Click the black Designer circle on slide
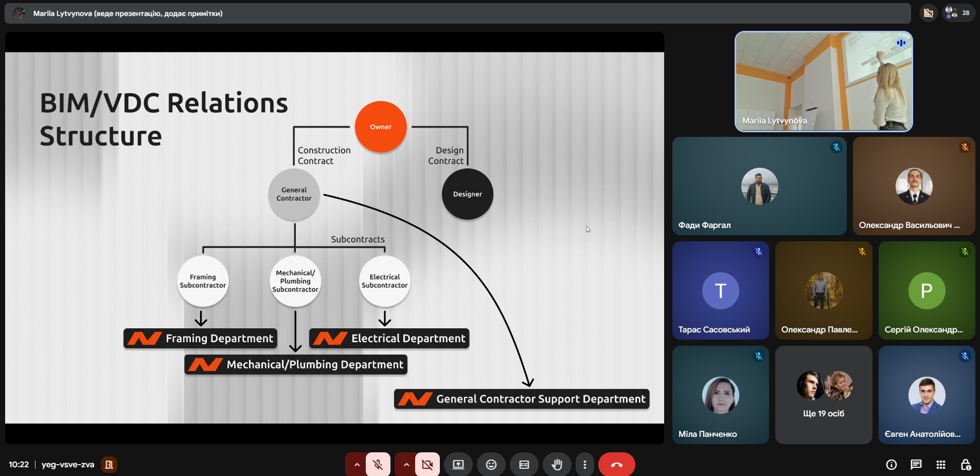Image resolution: width=980 pixels, height=476 pixels. tap(468, 194)
